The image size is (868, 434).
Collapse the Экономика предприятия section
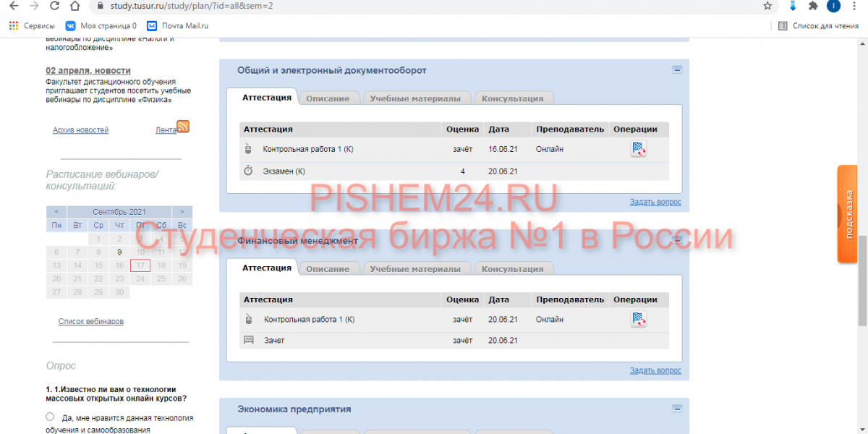click(x=677, y=409)
